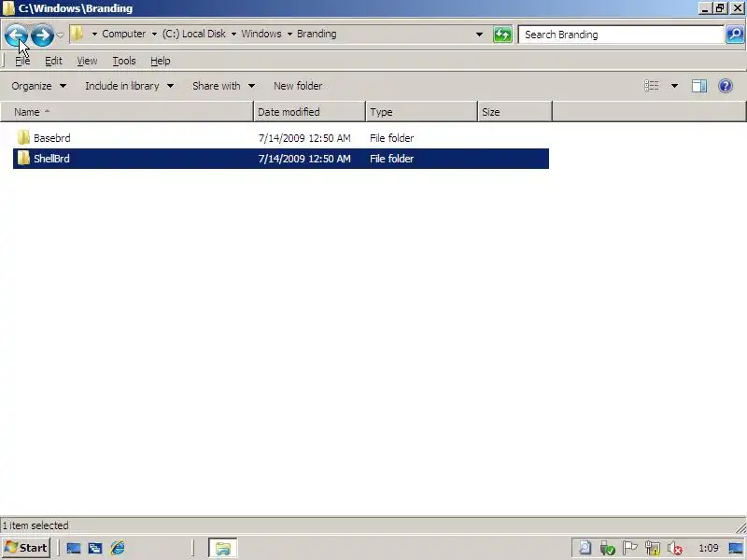Click the Basebrd folder icon

click(x=22, y=137)
